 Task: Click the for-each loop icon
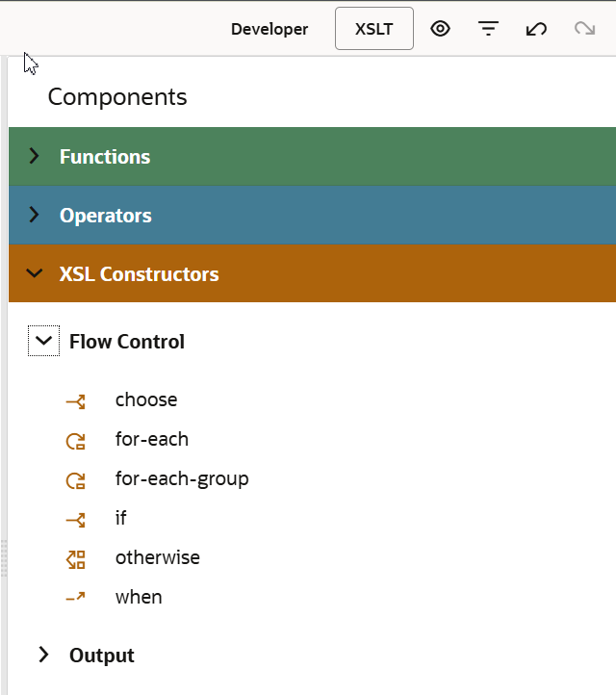(x=75, y=440)
